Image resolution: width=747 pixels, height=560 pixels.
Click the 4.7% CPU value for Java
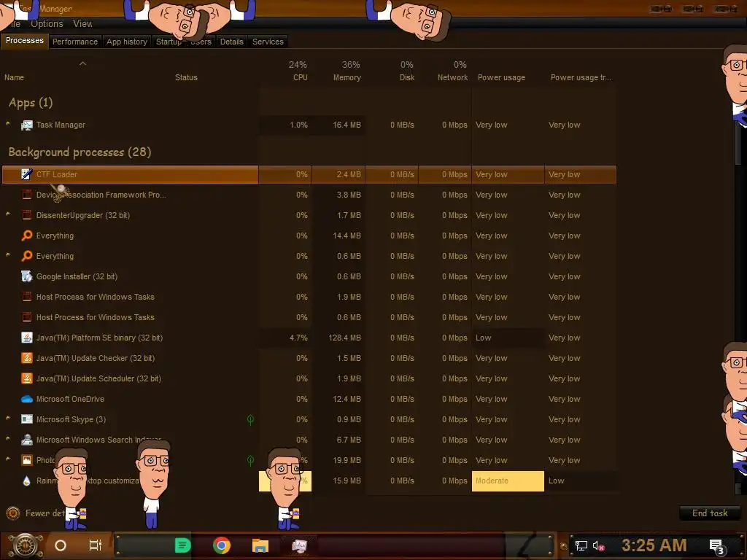point(298,338)
